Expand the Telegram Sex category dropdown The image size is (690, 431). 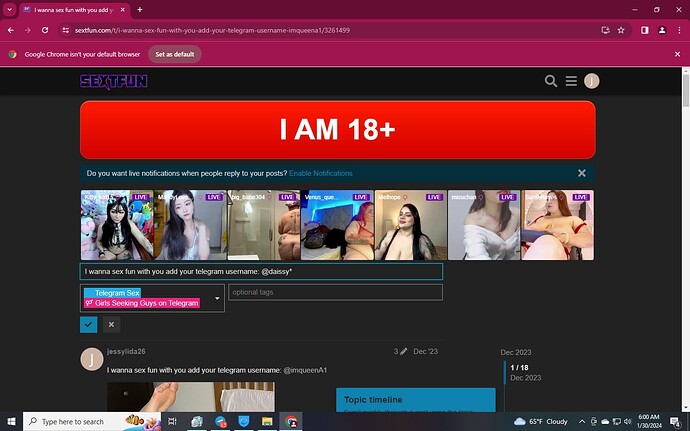click(152, 298)
